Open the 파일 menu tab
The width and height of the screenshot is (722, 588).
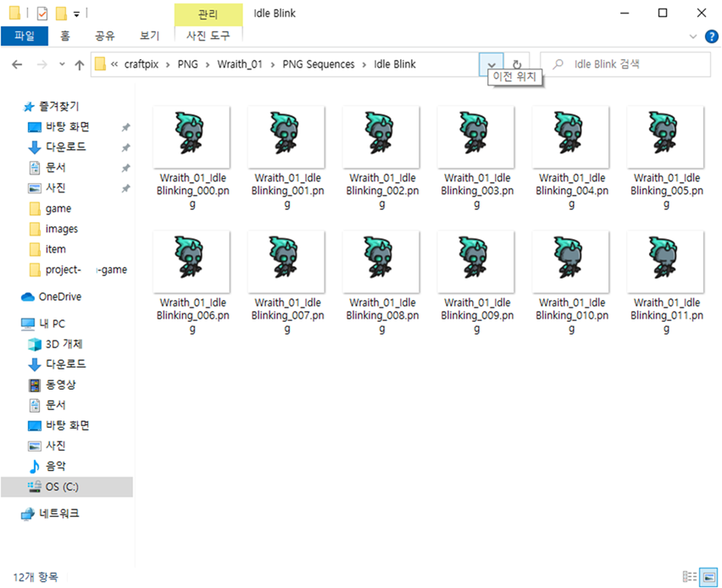pos(25,36)
